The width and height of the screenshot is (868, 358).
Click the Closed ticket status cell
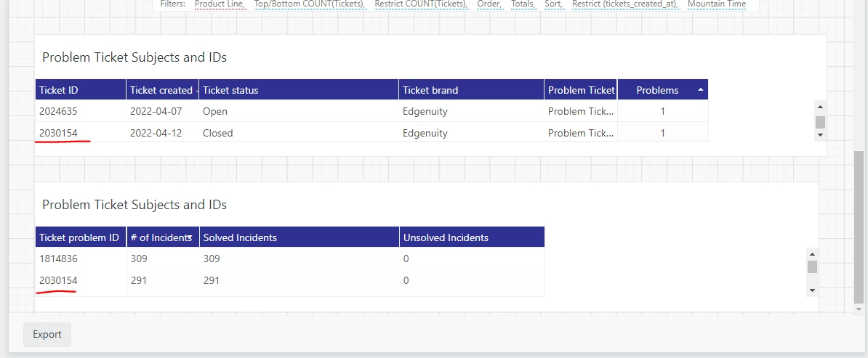point(299,133)
